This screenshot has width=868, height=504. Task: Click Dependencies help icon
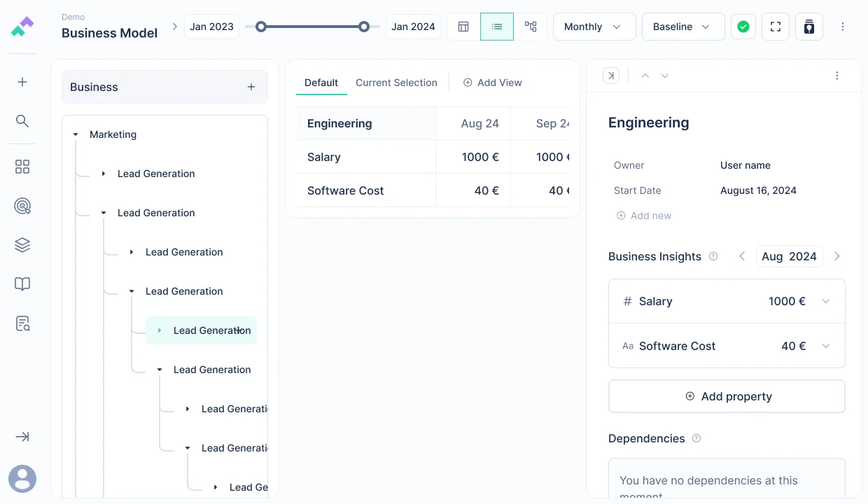696,438
